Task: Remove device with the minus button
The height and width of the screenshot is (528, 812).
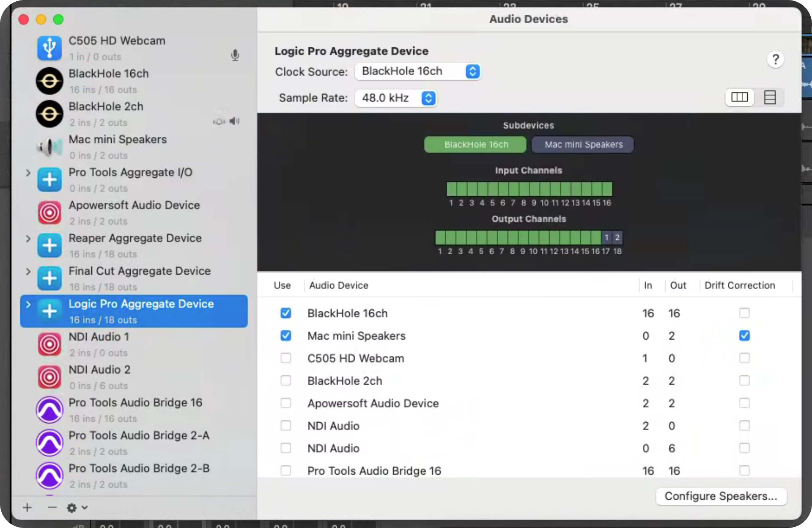Action: (x=52, y=507)
